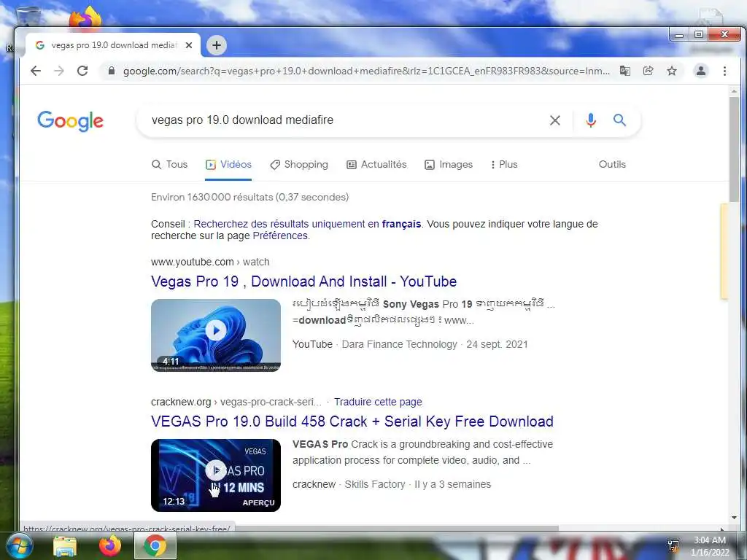Open a new tab with the plus button
This screenshot has width=747, height=560.
point(216,45)
